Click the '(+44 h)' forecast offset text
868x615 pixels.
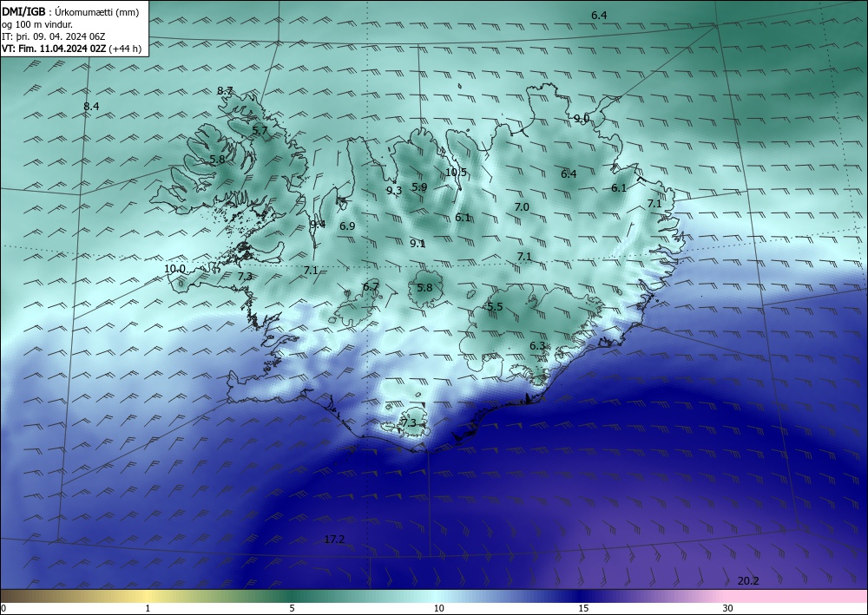[125, 49]
